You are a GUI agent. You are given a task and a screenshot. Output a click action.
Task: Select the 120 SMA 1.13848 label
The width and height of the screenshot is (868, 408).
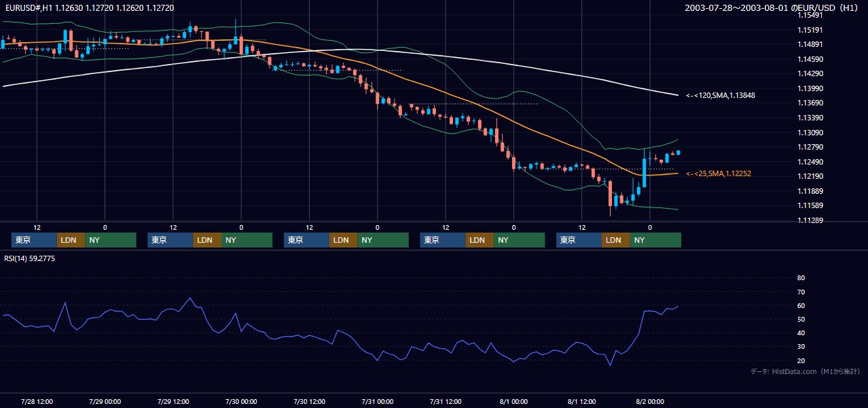pyautogui.click(x=719, y=96)
